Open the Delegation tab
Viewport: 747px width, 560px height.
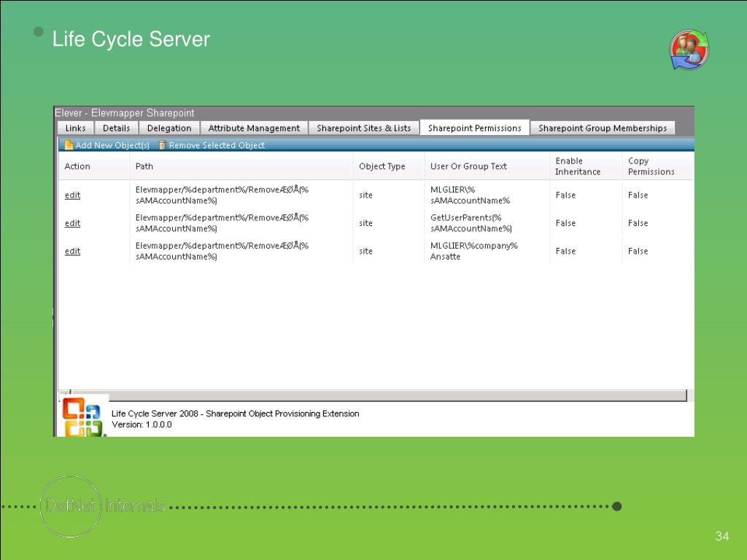(169, 128)
